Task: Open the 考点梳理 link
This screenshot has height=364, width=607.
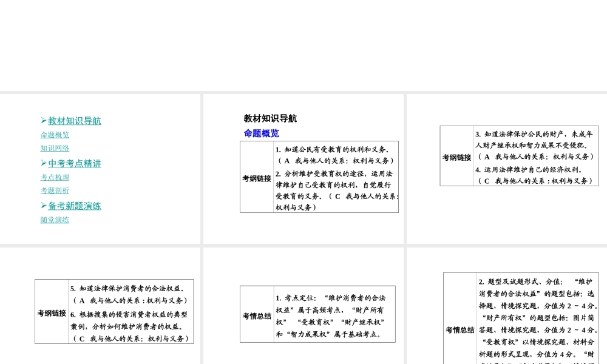Action: click(55, 177)
